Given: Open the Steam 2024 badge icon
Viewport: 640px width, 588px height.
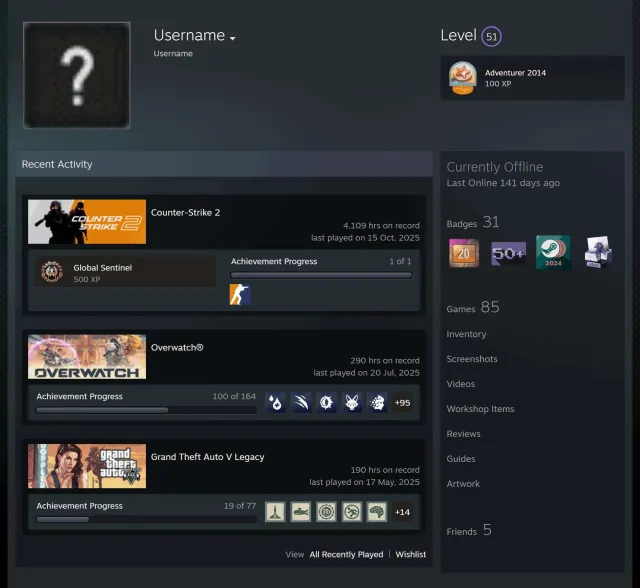Looking at the screenshot, I should (553, 253).
